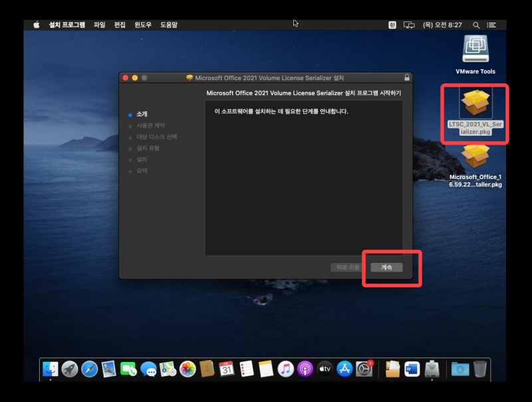Close the installer window with red button

click(125, 78)
